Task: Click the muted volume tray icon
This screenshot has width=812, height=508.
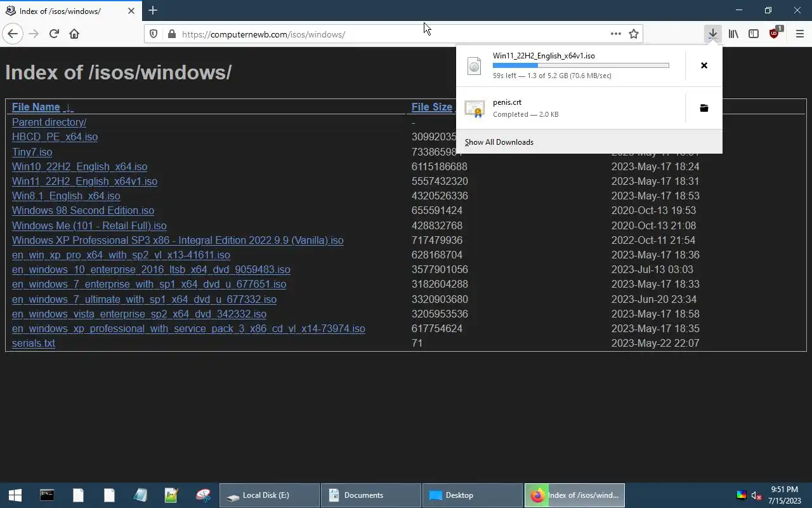Action: (756, 495)
